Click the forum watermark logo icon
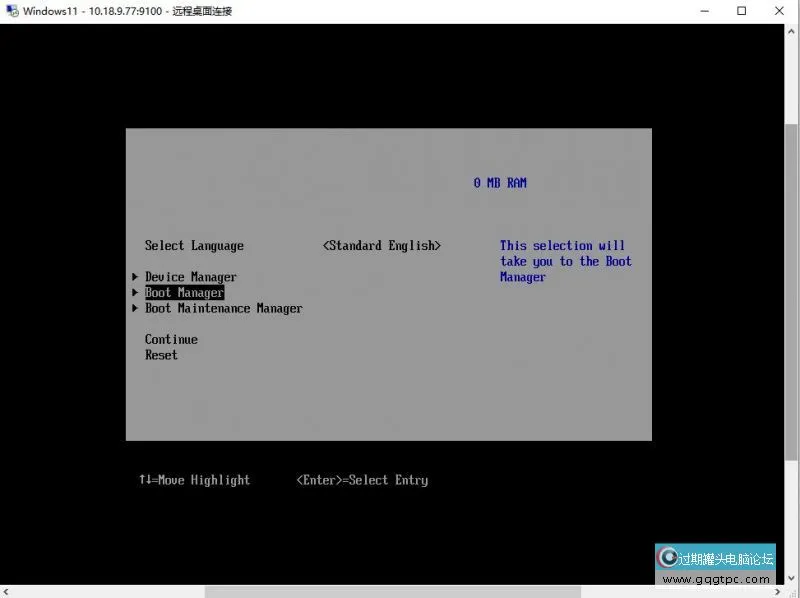 [667, 558]
